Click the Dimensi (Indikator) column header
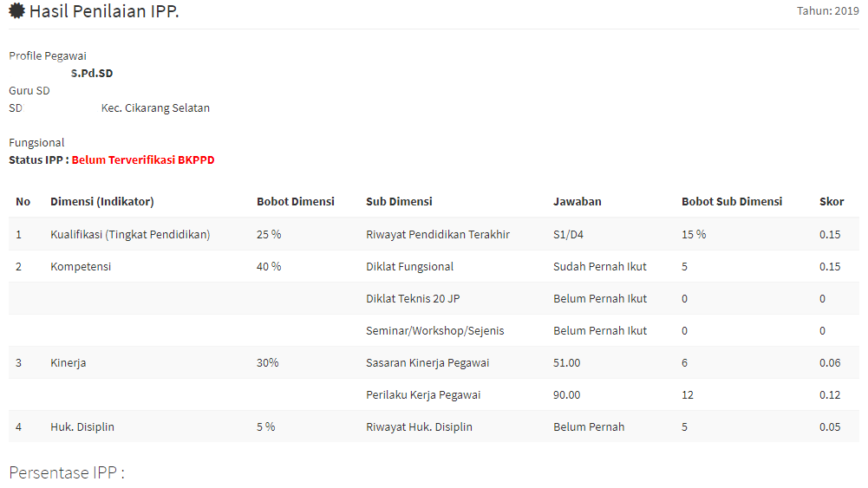Image resolution: width=868 pixels, height=488 pixels. pyautogui.click(x=102, y=202)
